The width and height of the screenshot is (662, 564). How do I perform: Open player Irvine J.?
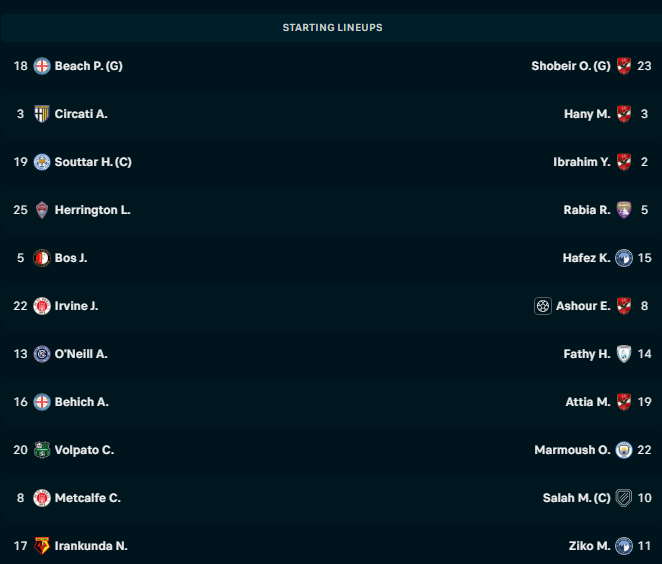(x=76, y=306)
